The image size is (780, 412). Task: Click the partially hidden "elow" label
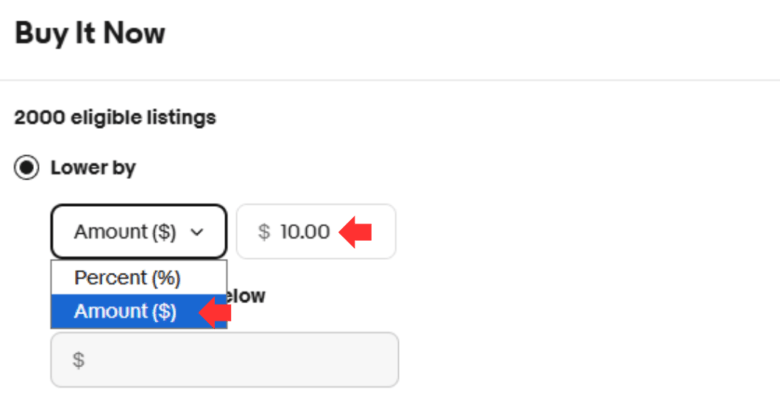(246, 295)
